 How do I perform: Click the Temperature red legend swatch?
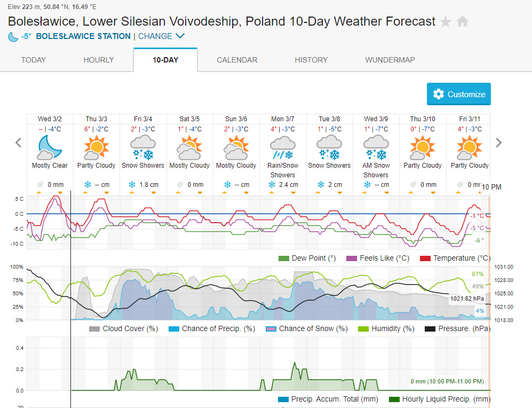pos(425,258)
